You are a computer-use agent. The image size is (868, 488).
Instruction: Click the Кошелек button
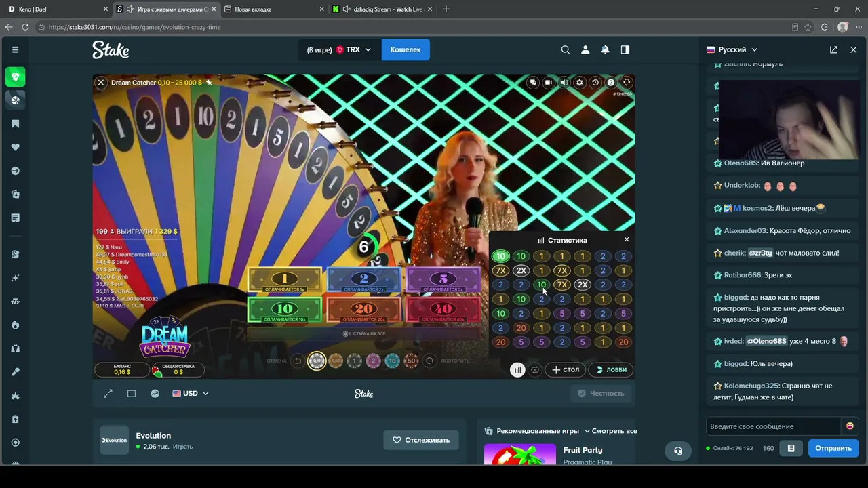[x=406, y=49]
